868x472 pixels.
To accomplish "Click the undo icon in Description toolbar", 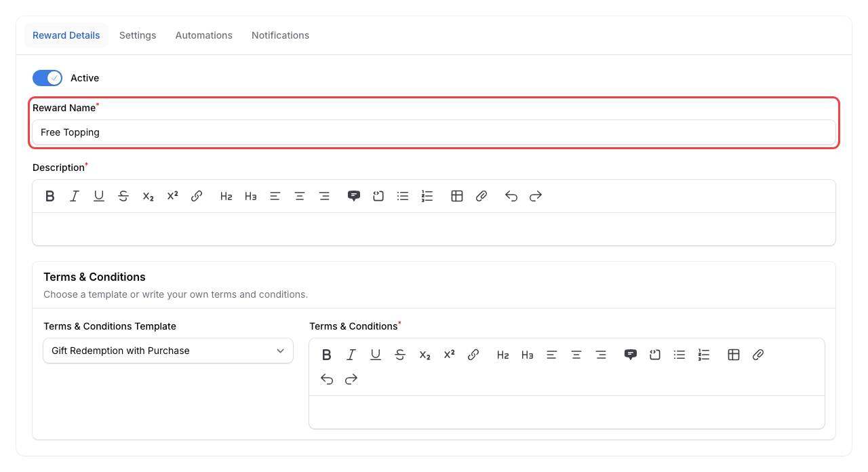I will coord(511,196).
